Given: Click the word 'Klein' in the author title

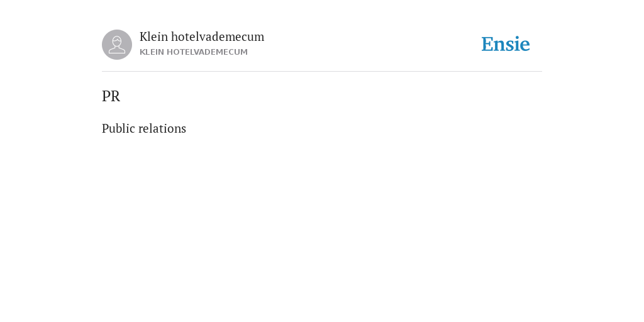Looking at the screenshot, I should [153, 37].
